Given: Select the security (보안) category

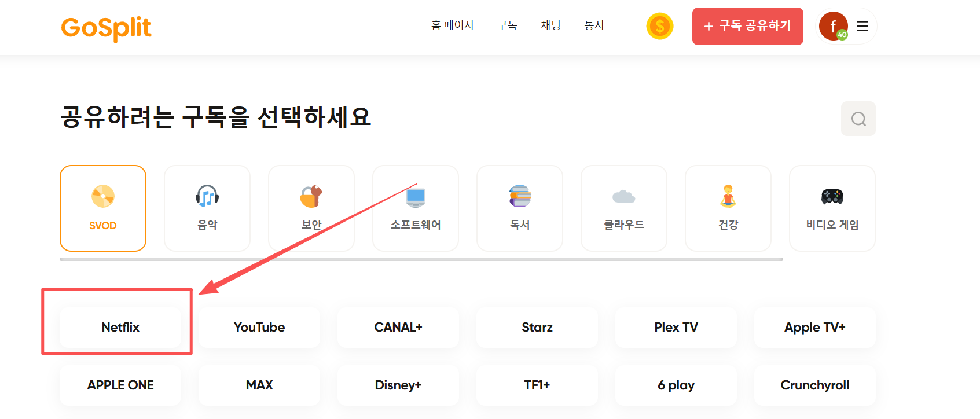Looking at the screenshot, I should [311, 208].
